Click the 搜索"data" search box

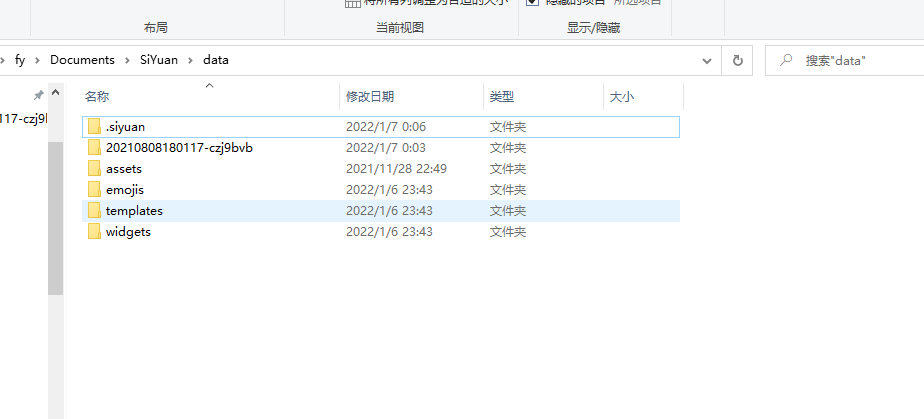point(844,61)
